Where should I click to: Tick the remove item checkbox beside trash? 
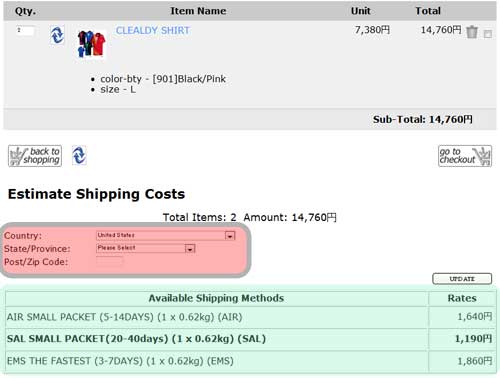click(487, 34)
